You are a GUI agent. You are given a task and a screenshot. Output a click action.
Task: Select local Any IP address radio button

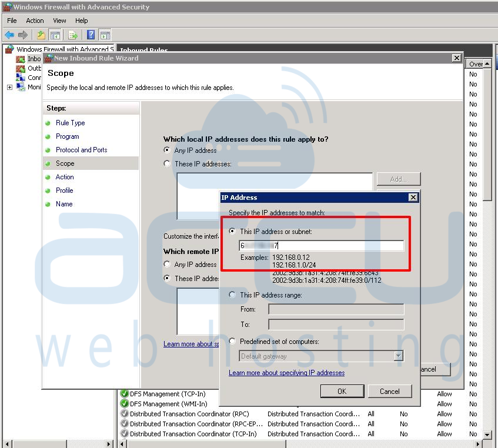[x=167, y=150]
